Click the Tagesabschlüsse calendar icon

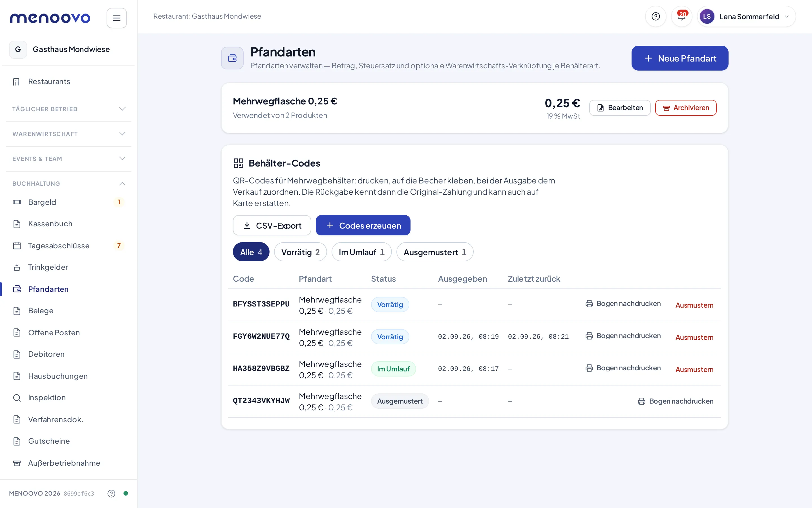17,246
